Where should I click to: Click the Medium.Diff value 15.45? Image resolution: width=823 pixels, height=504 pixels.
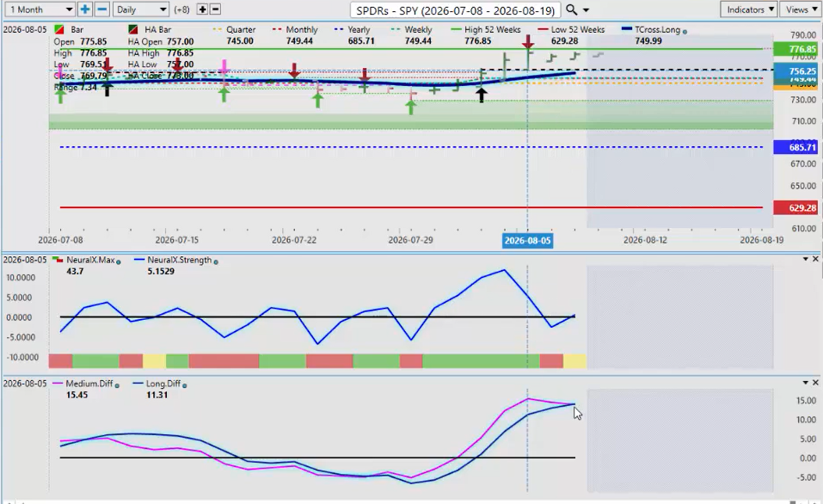point(77,395)
